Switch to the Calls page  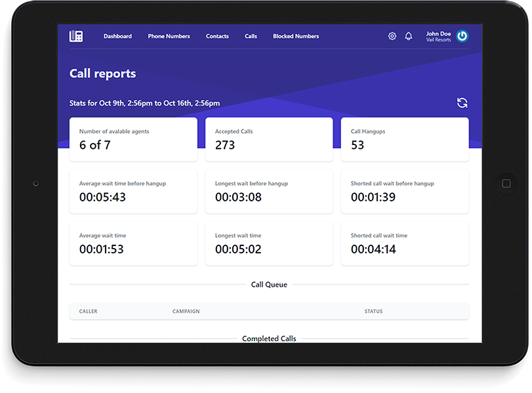click(251, 36)
